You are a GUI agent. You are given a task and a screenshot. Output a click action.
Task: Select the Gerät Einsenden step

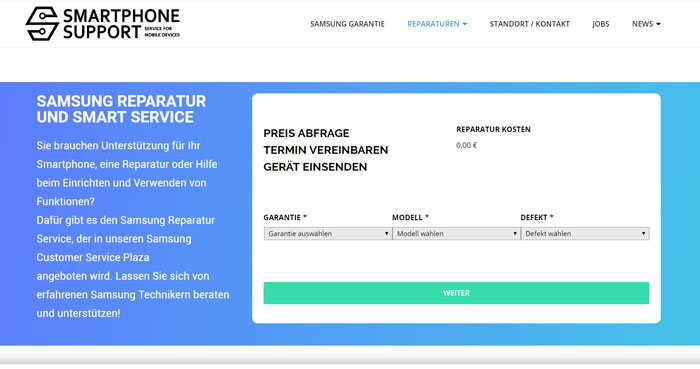(315, 167)
